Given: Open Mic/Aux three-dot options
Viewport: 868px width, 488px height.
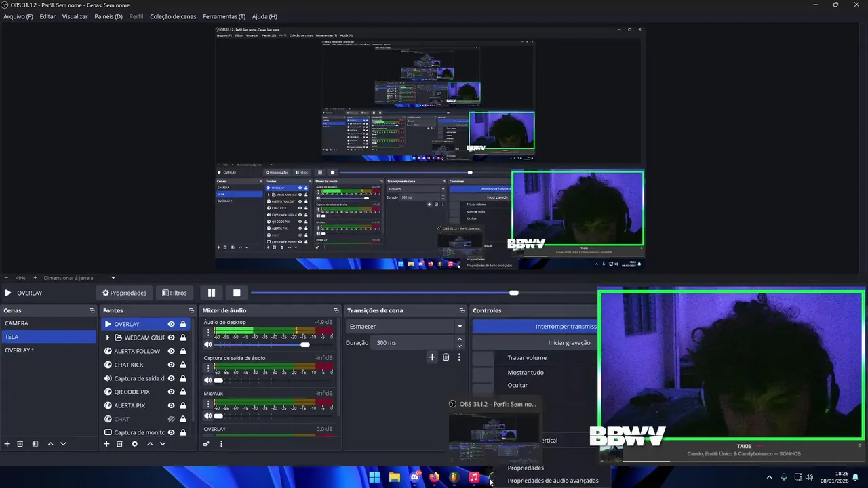Looking at the screenshot, I should coord(208,403).
